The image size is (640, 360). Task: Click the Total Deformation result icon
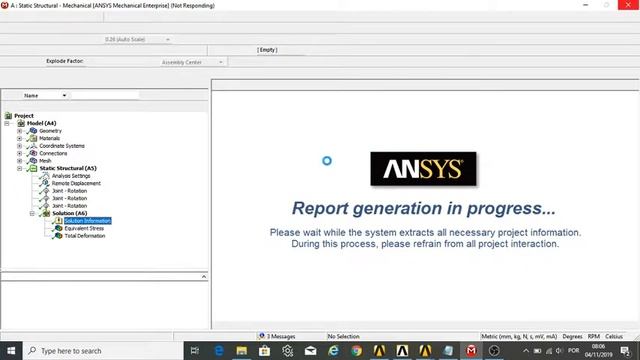[x=58, y=236]
